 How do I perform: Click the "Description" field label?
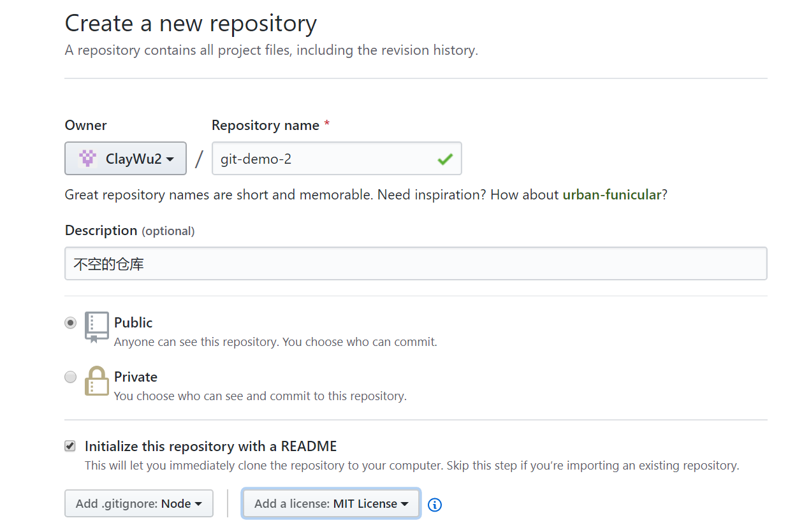click(101, 230)
